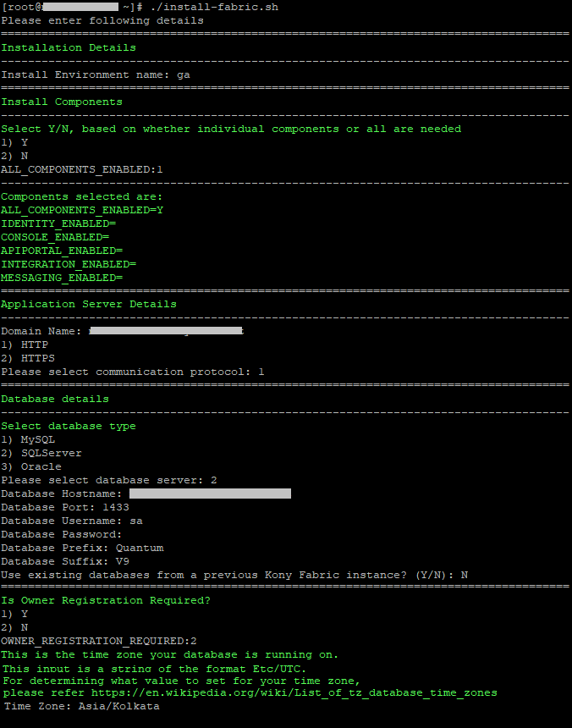572x728 pixels.
Task: Click the Database Prefix value Quantum
Action: coord(140,548)
